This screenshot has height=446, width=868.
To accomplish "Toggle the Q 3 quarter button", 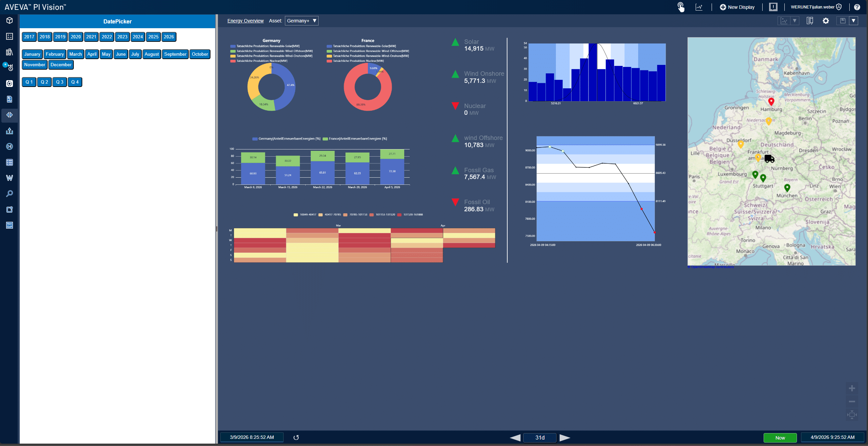I will click(59, 82).
